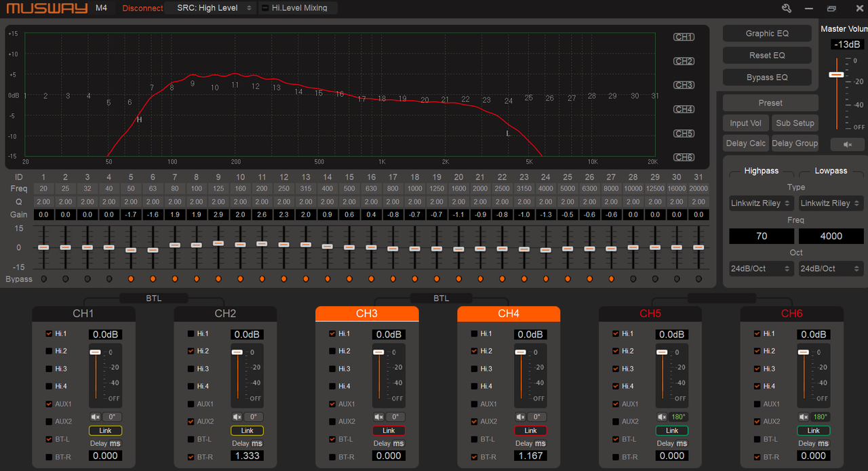Click EQ band 9 gain slider
This screenshot has height=471, width=868.
point(218,243)
